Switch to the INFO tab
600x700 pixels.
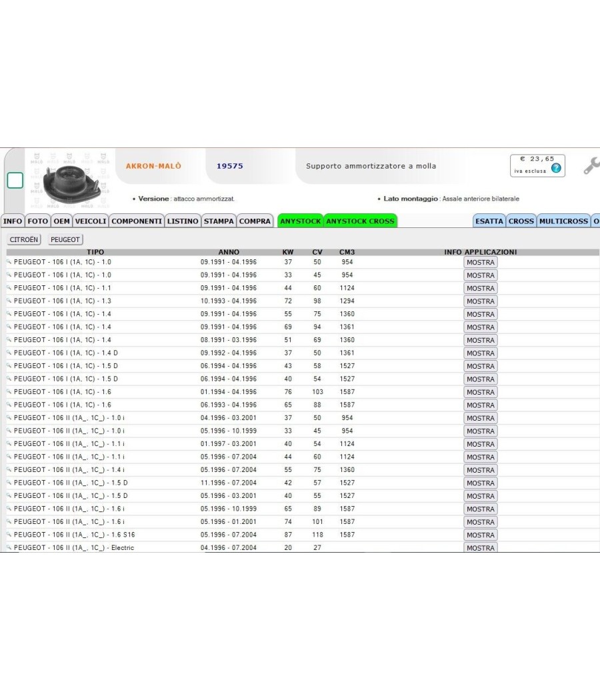13,221
